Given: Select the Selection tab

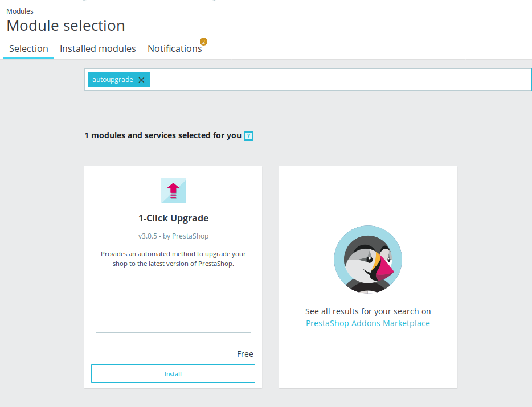Looking at the screenshot, I should pos(28,48).
